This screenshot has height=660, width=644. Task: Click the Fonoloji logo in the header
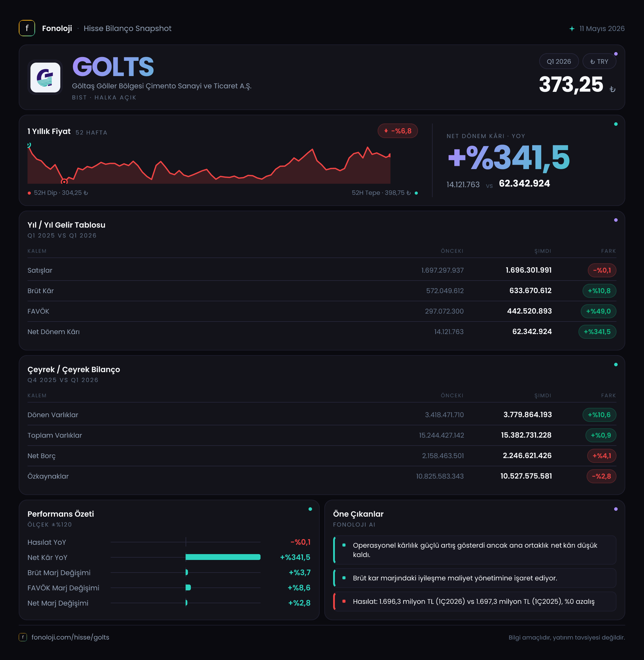(27, 28)
